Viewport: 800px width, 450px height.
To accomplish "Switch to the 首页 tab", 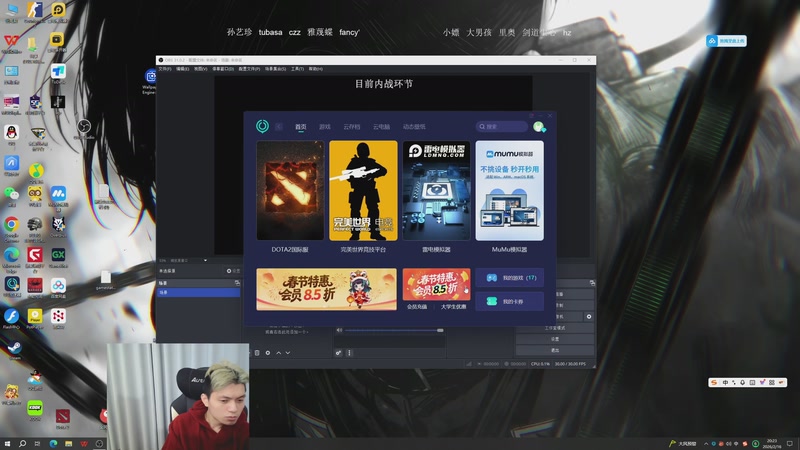I will 301,127.
